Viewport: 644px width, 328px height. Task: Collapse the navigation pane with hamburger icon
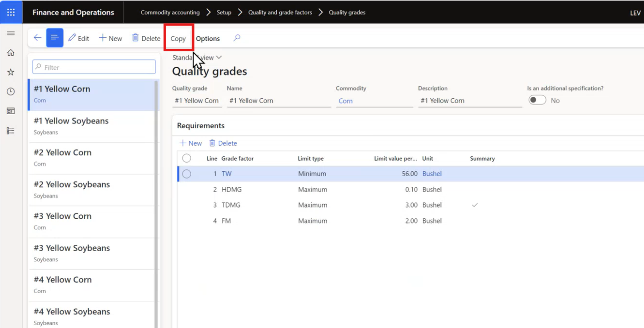pos(11,33)
